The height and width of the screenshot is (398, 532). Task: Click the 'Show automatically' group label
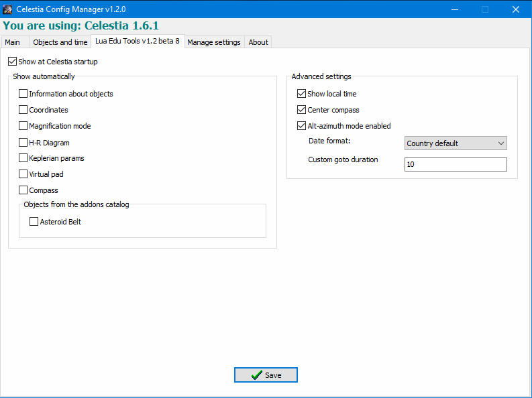tap(44, 76)
